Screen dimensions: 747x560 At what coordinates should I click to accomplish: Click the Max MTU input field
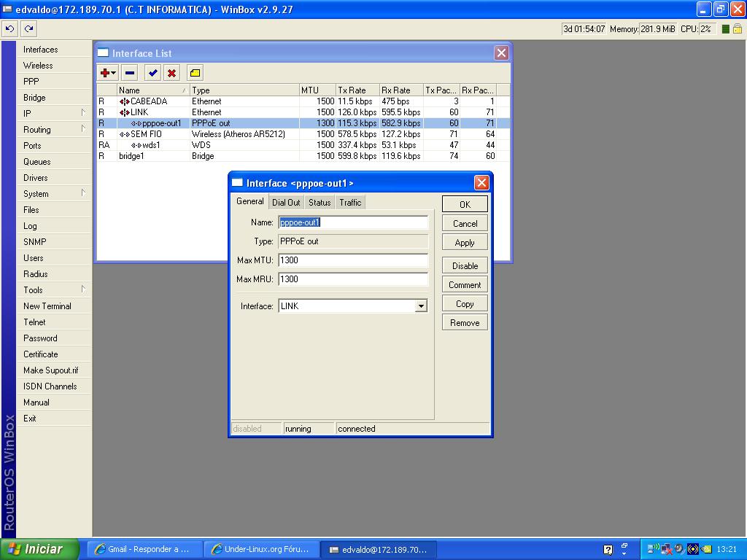(x=353, y=260)
